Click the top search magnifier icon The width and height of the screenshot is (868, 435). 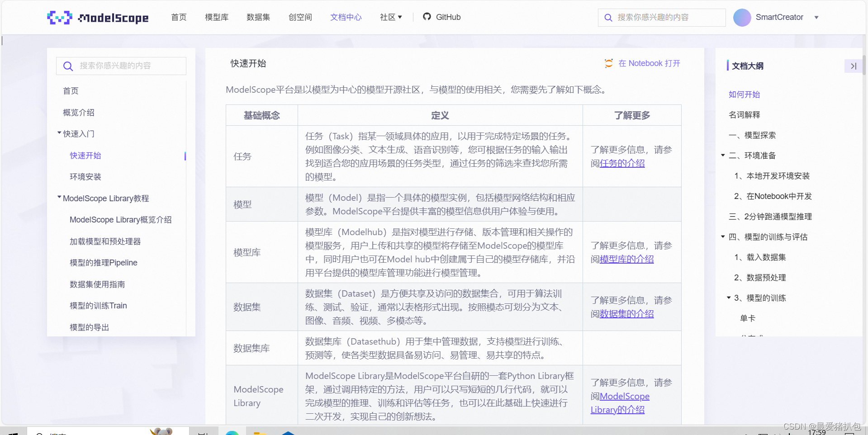[x=608, y=18]
